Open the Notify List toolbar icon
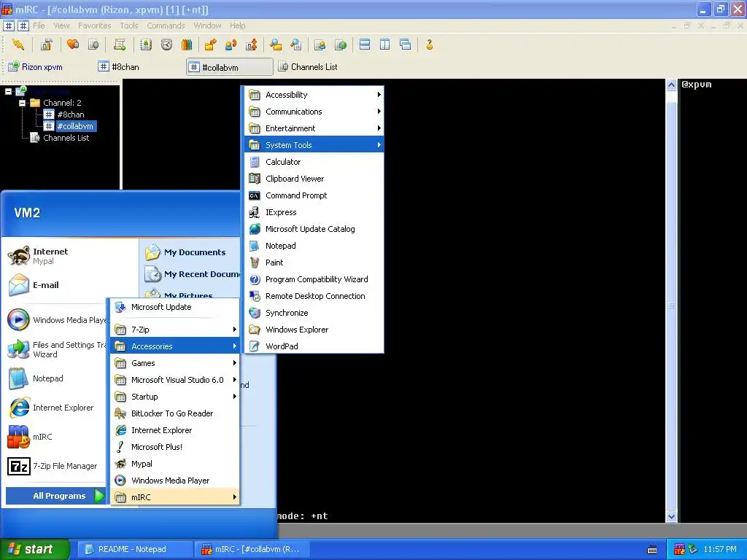The image size is (747, 560). coord(320,44)
